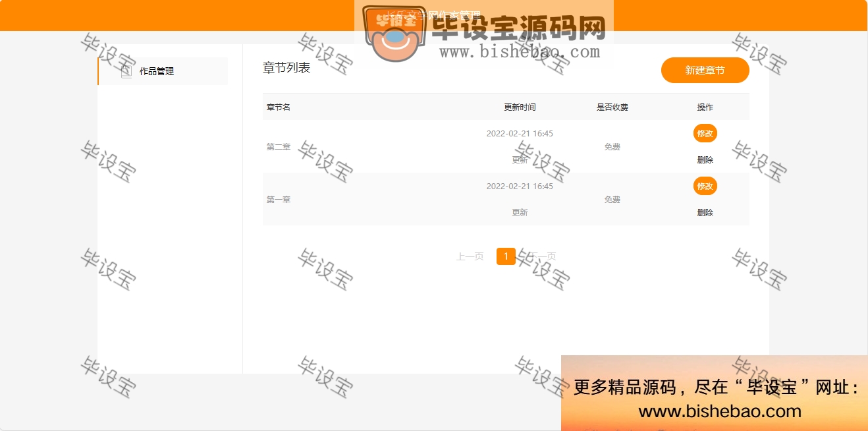
Task: Click 免费 in the 第一章 row
Action: coord(612,199)
